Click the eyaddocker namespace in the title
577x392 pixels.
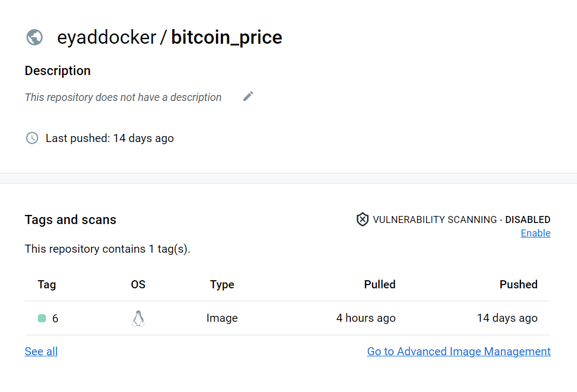coord(106,37)
